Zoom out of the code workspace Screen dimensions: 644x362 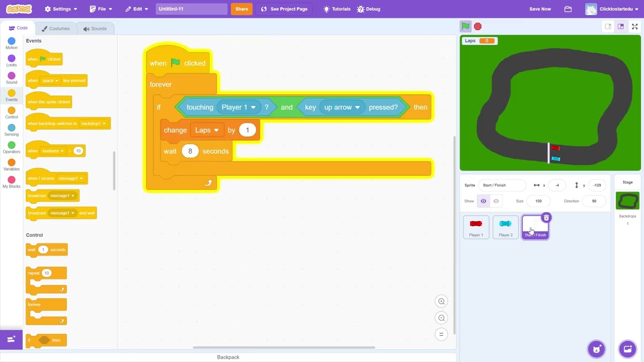(x=441, y=318)
